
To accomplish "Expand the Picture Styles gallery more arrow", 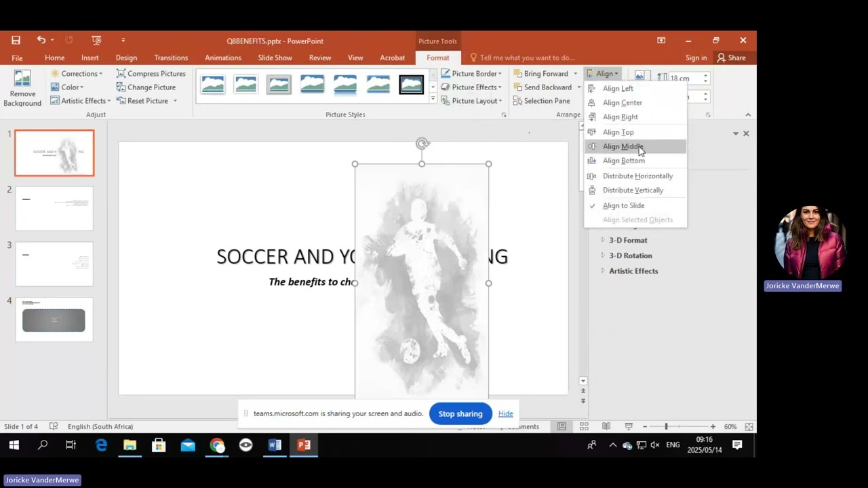I will (x=433, y=99).
